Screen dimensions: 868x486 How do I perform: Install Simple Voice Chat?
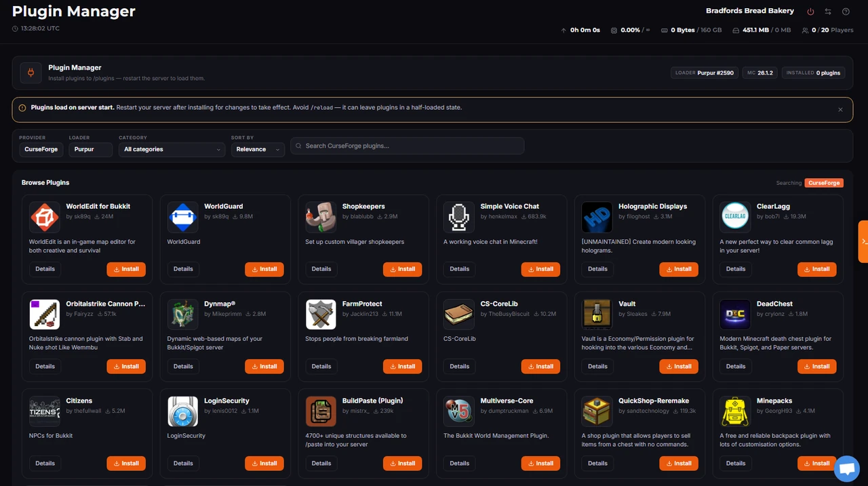540,269
